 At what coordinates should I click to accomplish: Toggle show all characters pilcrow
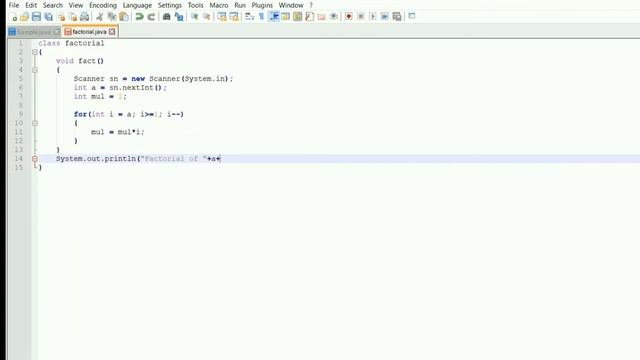coord(261,17)
